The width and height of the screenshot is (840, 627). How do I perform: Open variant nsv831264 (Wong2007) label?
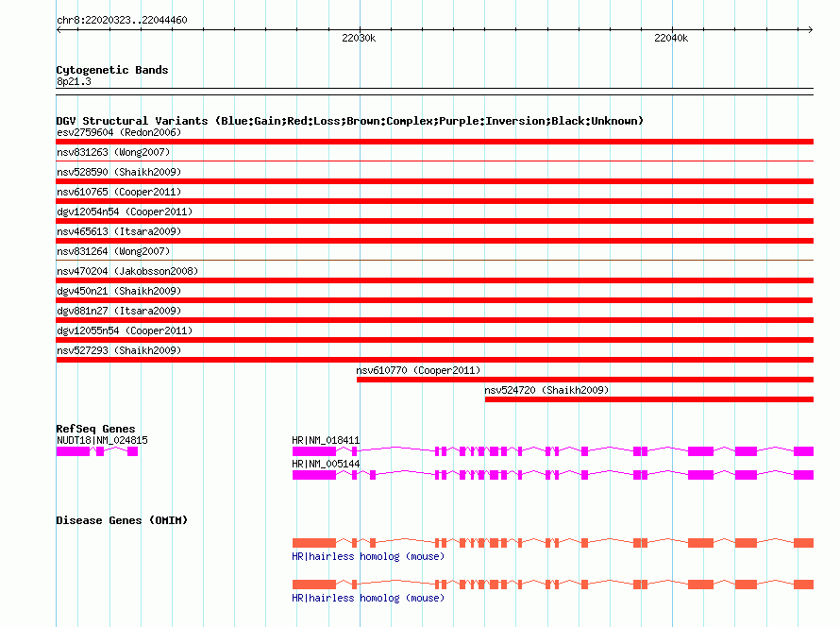tap(113, 251)
